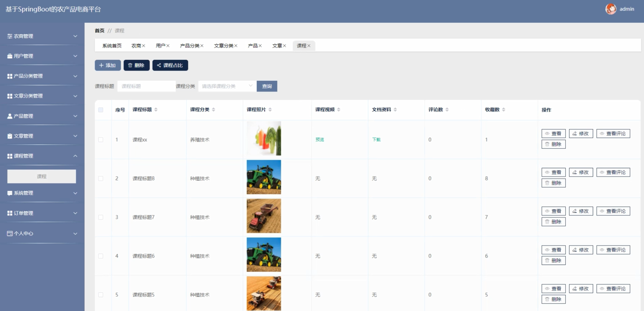Select the 课程 submenu item in sidebar
The height and width of the screenshot is (311, 644).
pyautogui.click(x=42, y=176)
